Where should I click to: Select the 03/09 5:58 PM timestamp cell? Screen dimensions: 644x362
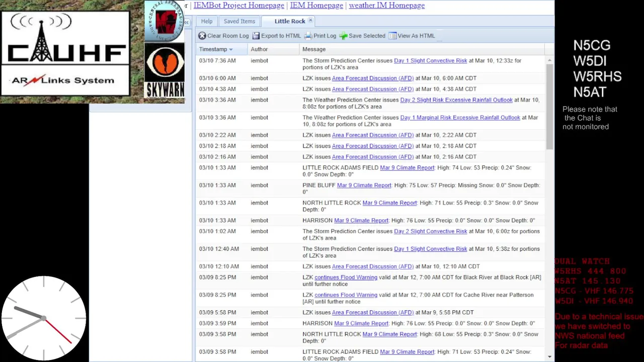217,312
